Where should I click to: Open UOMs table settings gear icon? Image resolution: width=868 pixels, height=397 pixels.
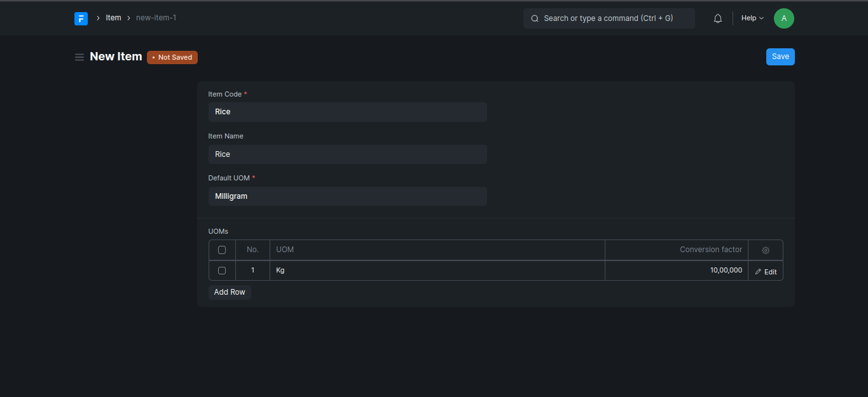[766, 250]
